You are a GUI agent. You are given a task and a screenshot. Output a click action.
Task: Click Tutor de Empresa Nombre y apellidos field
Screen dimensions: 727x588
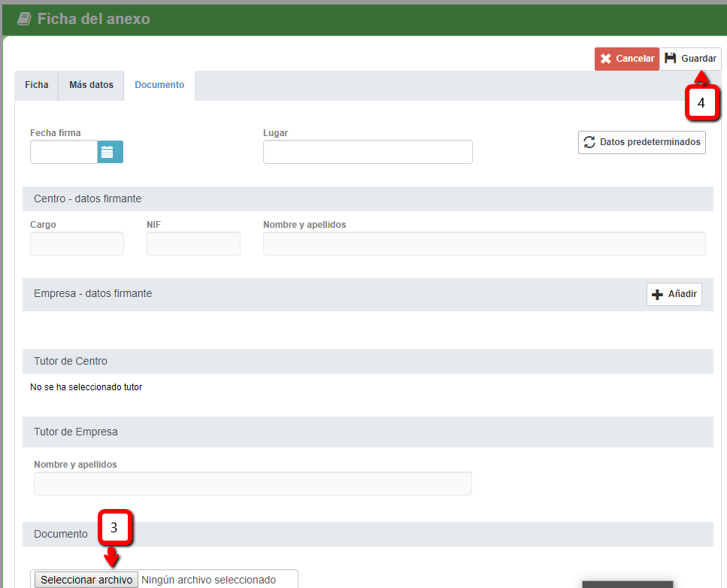[253, 483]
